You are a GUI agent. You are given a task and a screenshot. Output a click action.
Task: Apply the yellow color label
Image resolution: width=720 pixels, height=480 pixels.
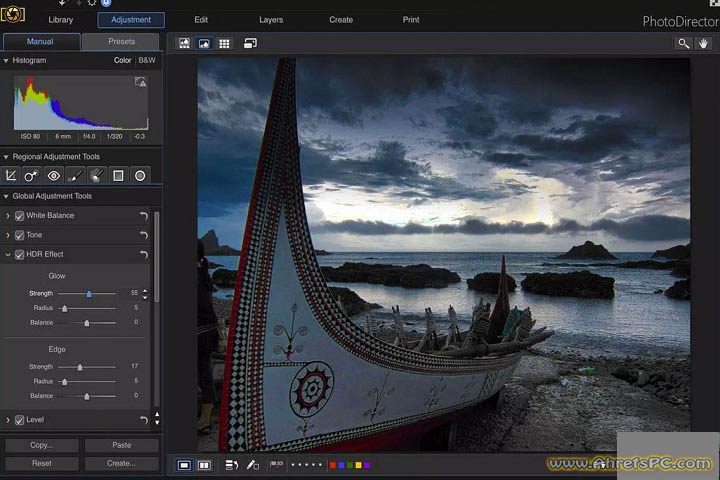click(358, 465)
